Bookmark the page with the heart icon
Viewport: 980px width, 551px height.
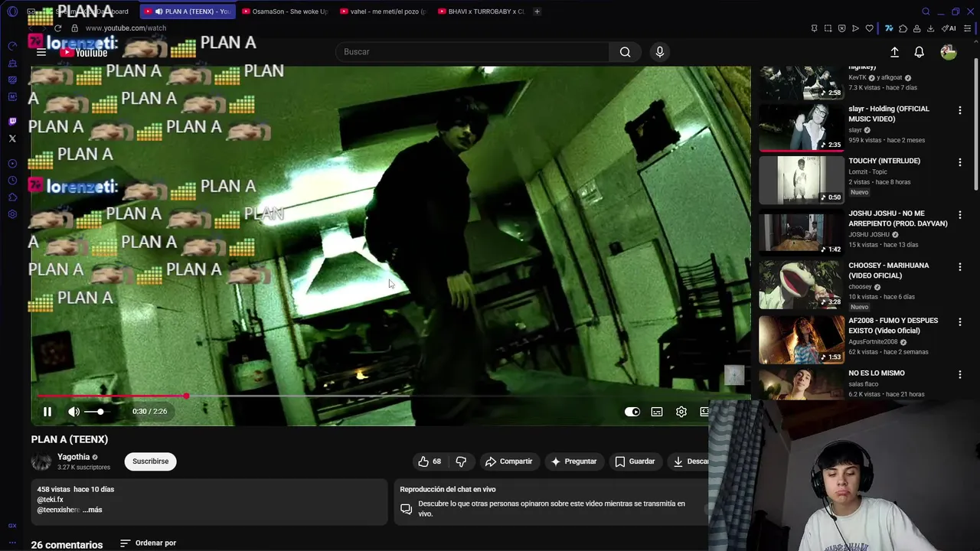[870, 28]
